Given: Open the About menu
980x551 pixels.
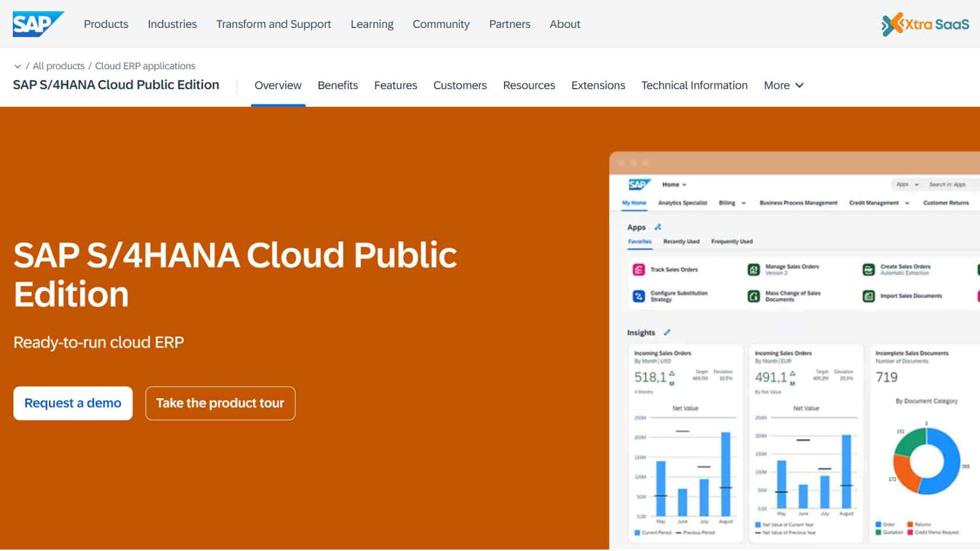Looking at the screenshot, I should pos(565,24).
